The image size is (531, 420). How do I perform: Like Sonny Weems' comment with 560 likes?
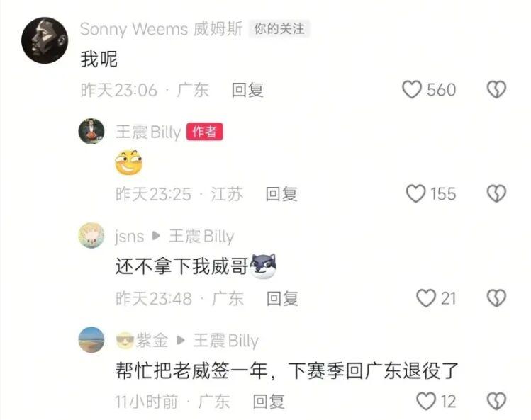(412, 90)
